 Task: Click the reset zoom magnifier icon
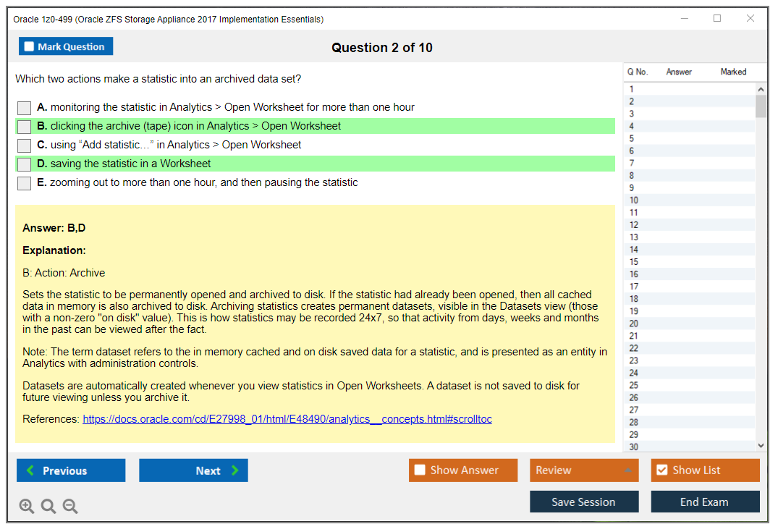pyautogui.click(x=48, y=507)
